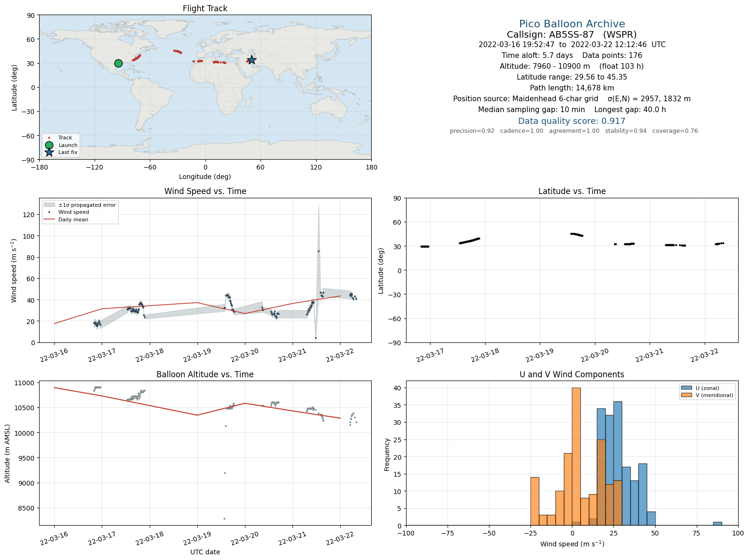The width and height of the screenshot is (749, 560).
Task: Click "22-03-22" tick under Latitude vs. Time plot
Action: pos(704,356)
